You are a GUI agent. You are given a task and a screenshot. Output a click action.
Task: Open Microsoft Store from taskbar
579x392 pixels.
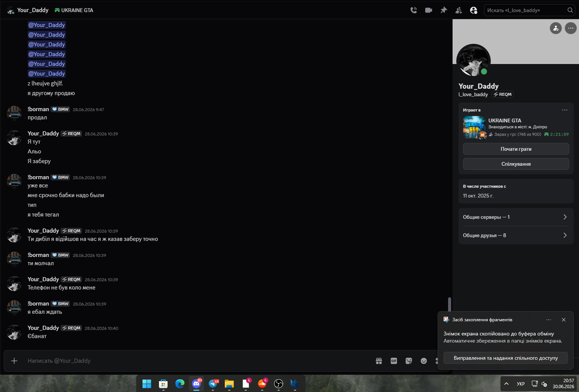pos(163,384)
